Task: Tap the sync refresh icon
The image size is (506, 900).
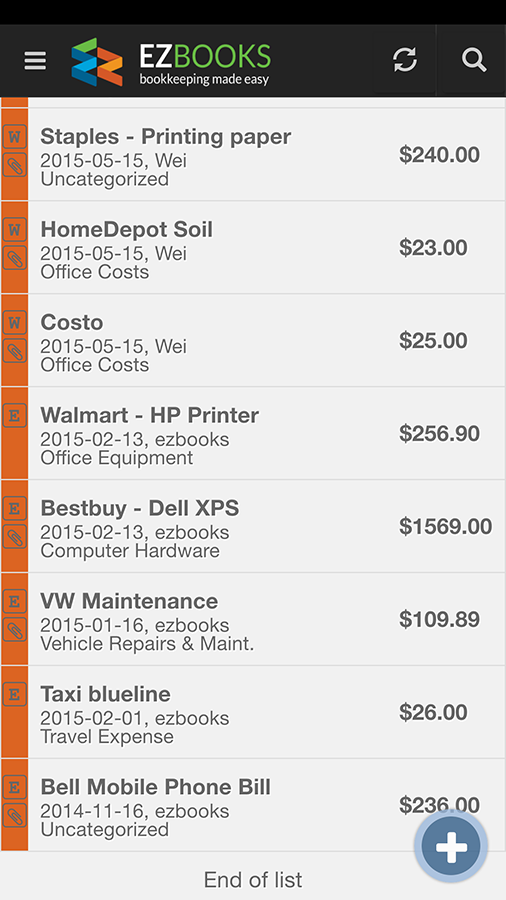Action: pos(405,60)
